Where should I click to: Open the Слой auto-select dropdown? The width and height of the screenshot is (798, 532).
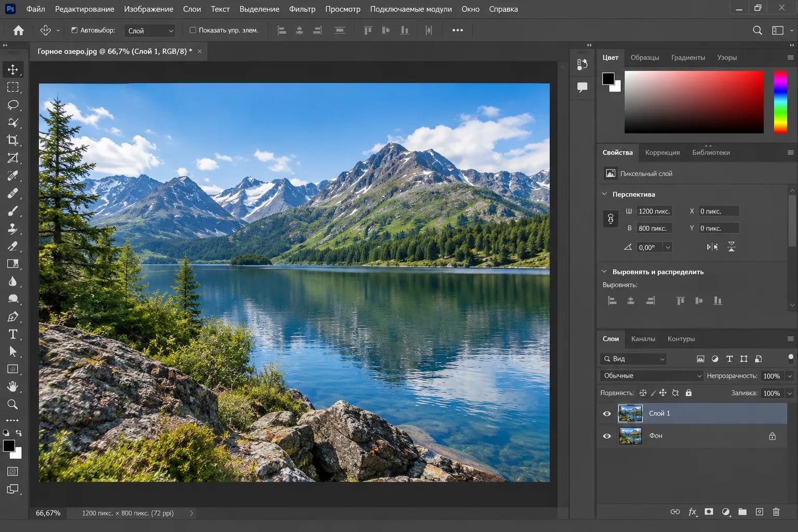(x=150, y=31)
